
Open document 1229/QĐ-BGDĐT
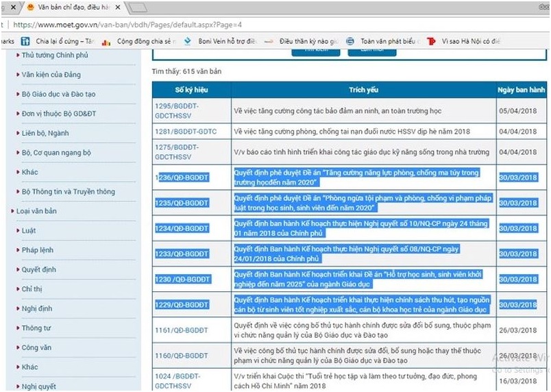point(182,305)
